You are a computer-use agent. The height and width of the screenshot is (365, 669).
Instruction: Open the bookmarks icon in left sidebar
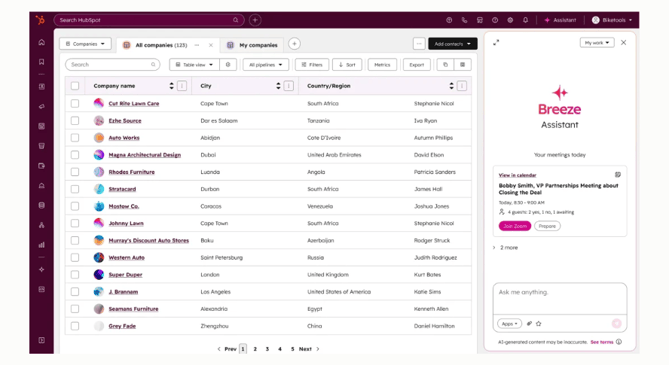41,62
